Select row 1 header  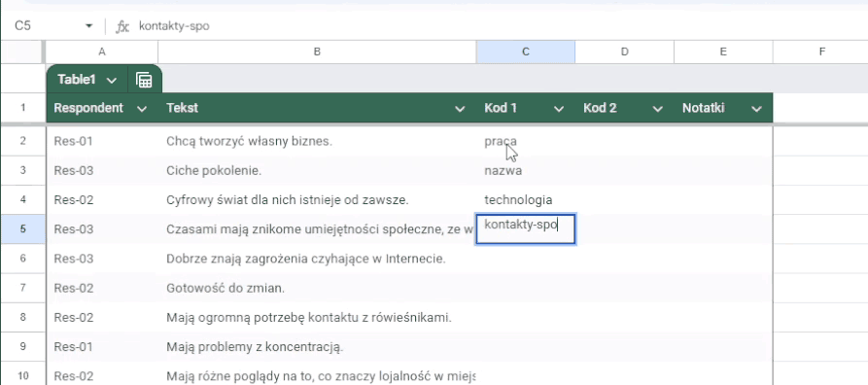22,108
